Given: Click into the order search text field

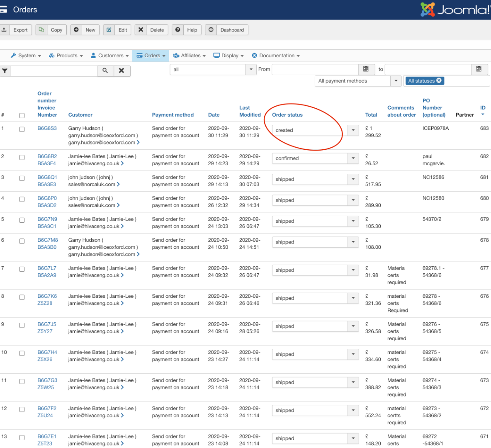Looking at the screenshot, I should (54, 71).
